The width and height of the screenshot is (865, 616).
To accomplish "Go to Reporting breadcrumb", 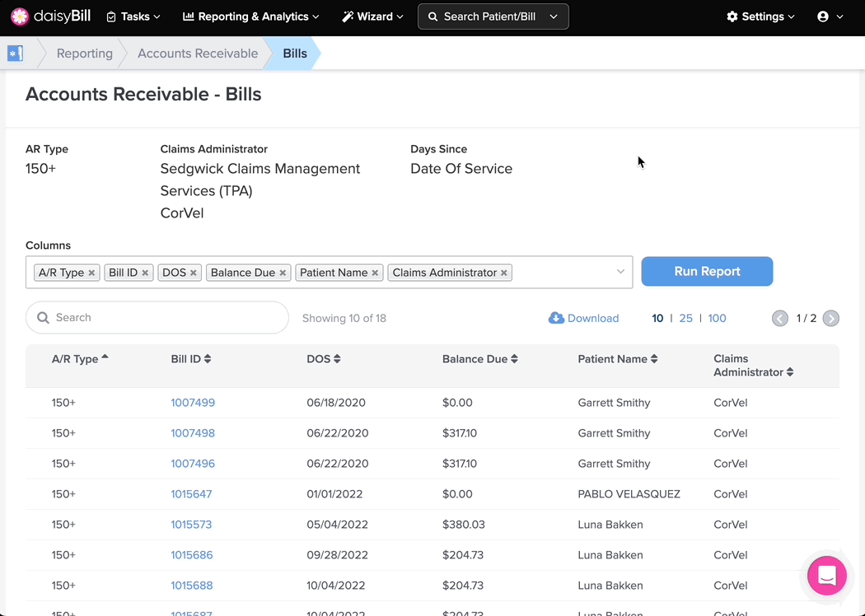I will pos(84,54).
